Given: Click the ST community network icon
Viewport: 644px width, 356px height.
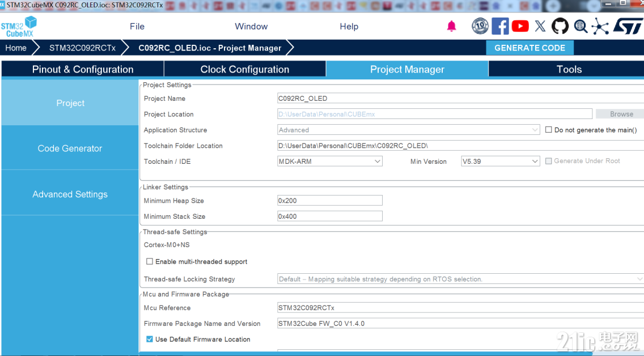Looking at the screenshot, I should (x=600, y=26).
